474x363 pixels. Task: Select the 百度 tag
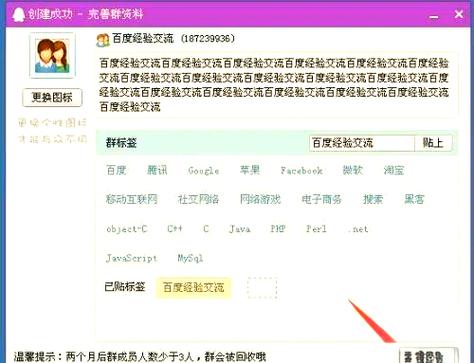click(116, 170)
